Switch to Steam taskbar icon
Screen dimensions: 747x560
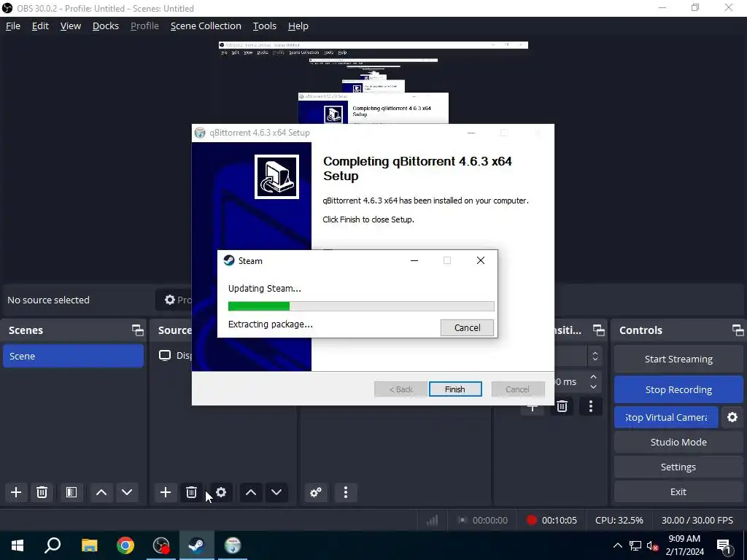pos(197,545)
